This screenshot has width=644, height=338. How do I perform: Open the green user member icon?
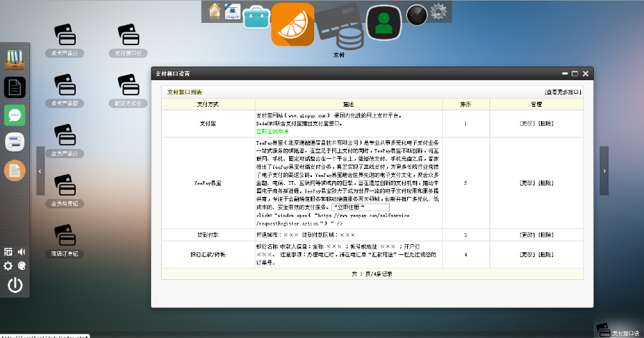click(x=384, y=23)
